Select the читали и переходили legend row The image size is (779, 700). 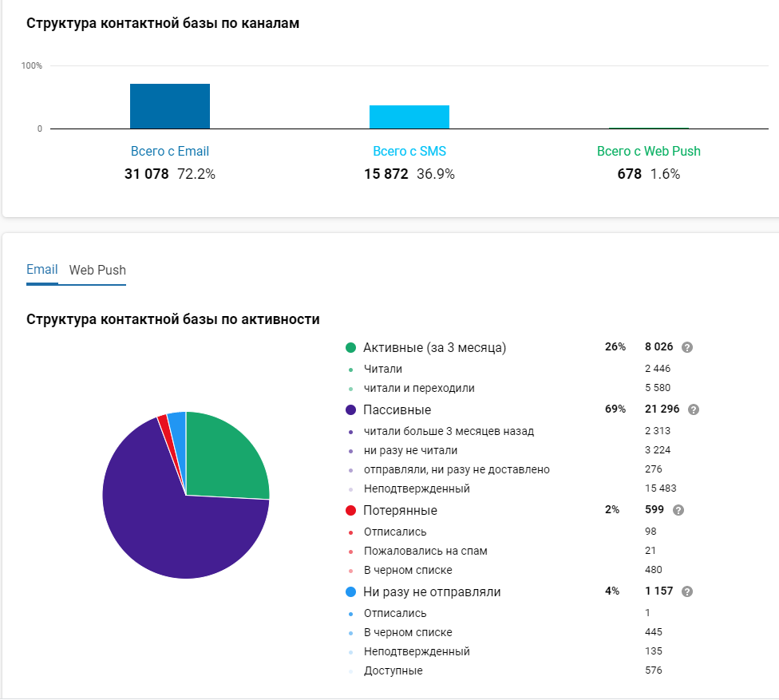pos(419,388)
